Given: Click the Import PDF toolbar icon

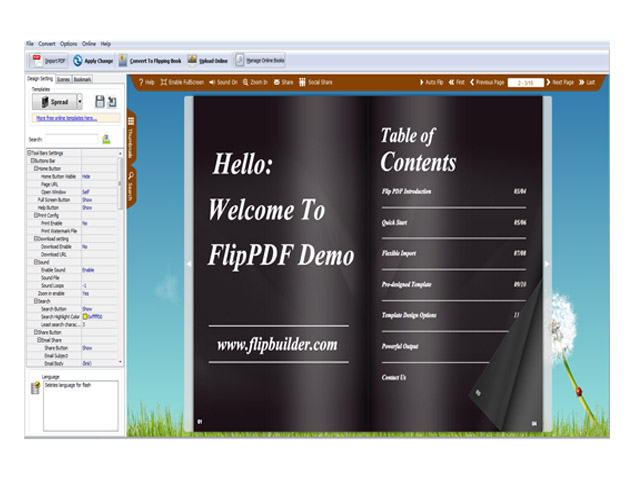Looking at the screenshot, I should tap(37, 60).
